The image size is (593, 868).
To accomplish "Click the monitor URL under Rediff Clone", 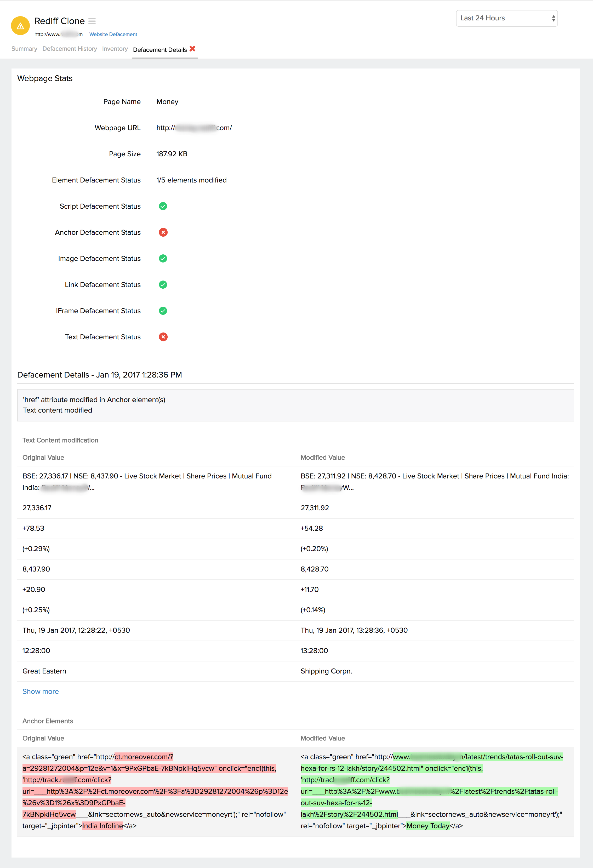I will point(58,34).
